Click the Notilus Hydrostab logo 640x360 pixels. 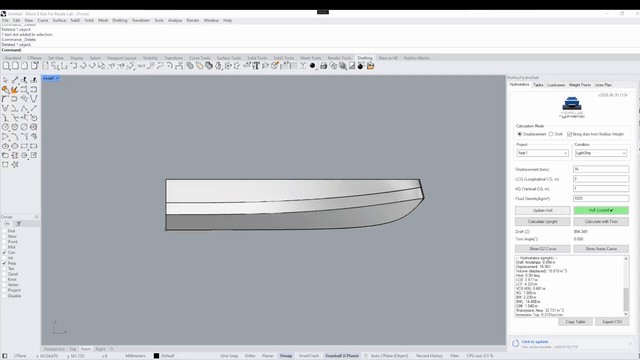[572, 108]
